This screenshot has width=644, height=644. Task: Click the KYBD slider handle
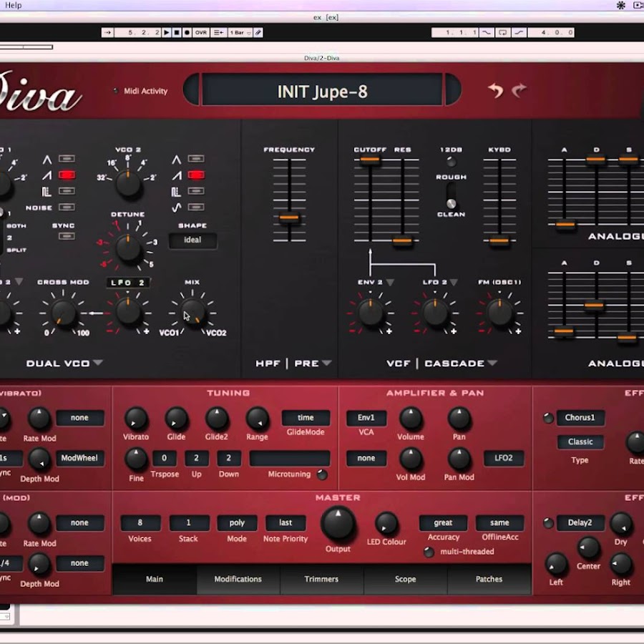tap(499, 241)
